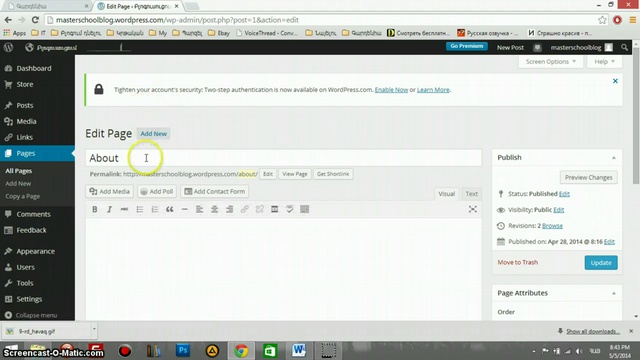Open the download item options arrow
640x360 pixels.
tap(94, 329)
